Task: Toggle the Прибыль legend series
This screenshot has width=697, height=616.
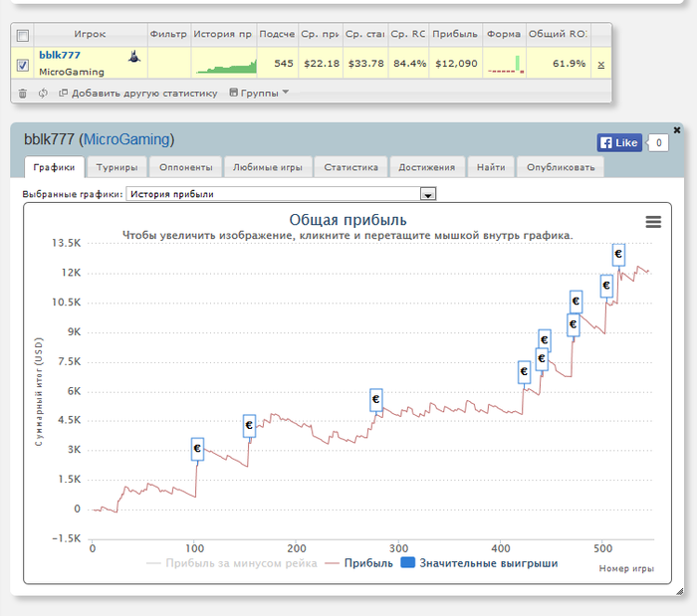Action: [358, 563]
